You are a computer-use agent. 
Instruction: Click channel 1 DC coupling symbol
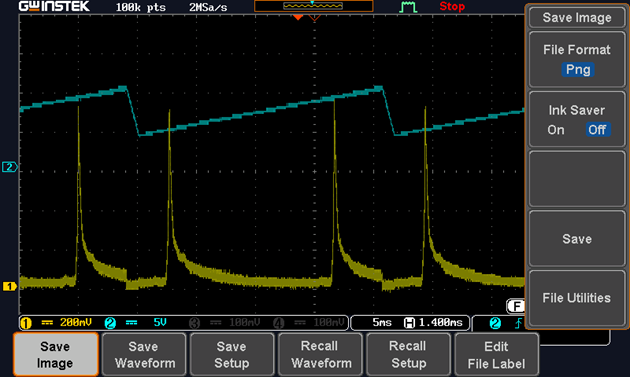47,322
